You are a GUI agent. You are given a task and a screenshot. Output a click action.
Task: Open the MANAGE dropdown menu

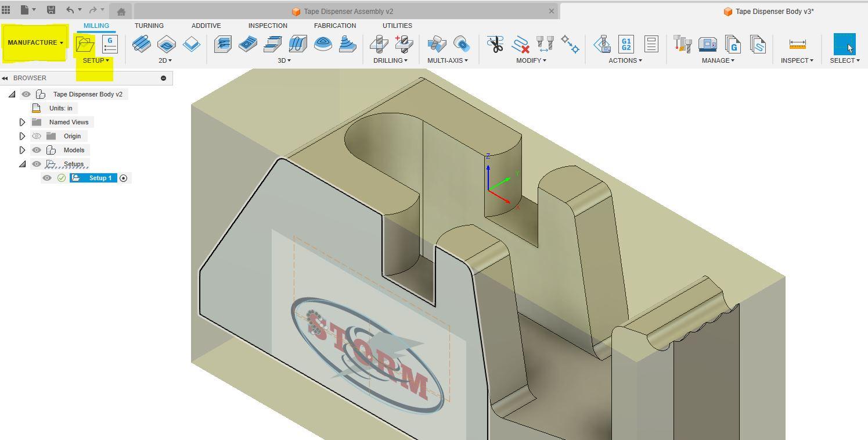(x=718, y=60)
